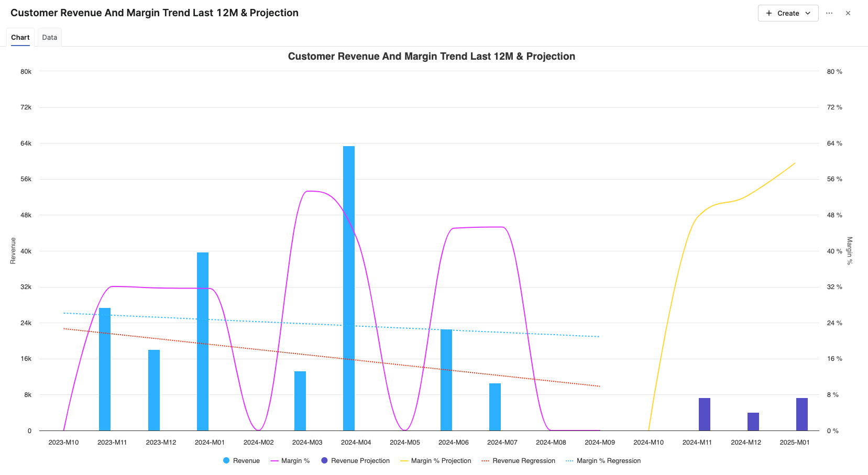
Task: Click the 2025-M01 projection bar
Action: coord(802,414)
